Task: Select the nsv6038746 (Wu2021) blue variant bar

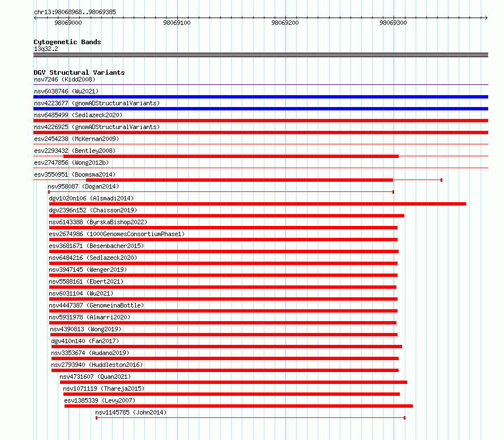Action: (x=260, y=97)
